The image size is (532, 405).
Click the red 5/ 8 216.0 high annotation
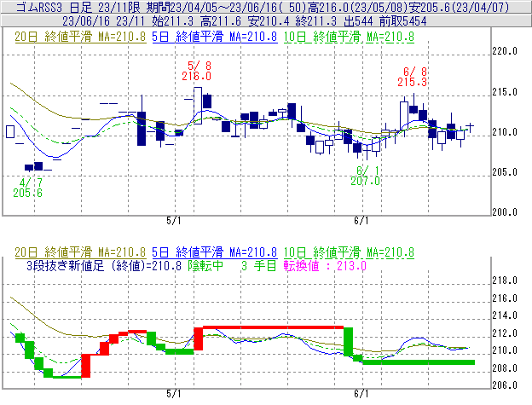[196, 71]
